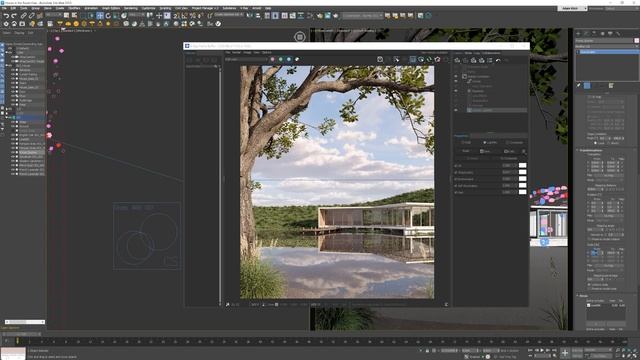Screen dimensions: 640x360
Task: Click the save image icon in frame buffer
Action: pyautogui.click(x=380, y=60)
